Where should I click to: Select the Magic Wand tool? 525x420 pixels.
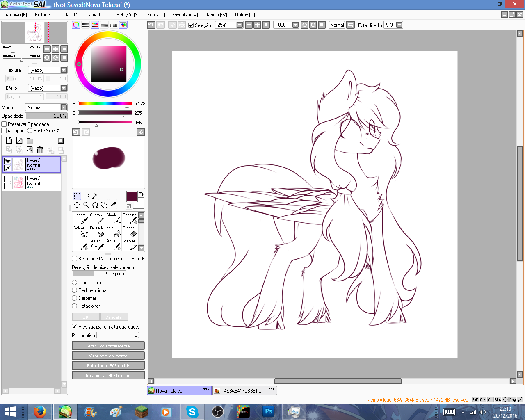tap(95, 196)
